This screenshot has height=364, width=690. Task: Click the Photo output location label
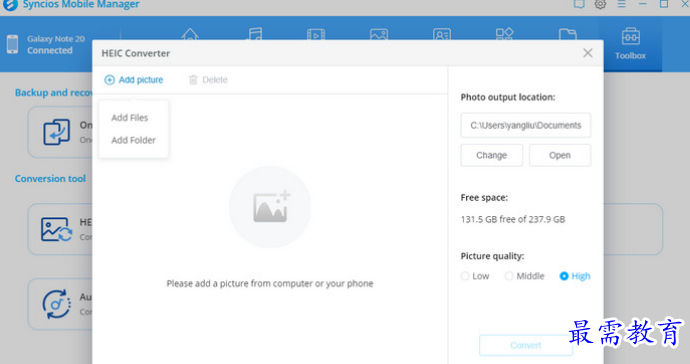click(x=508, y=97)
